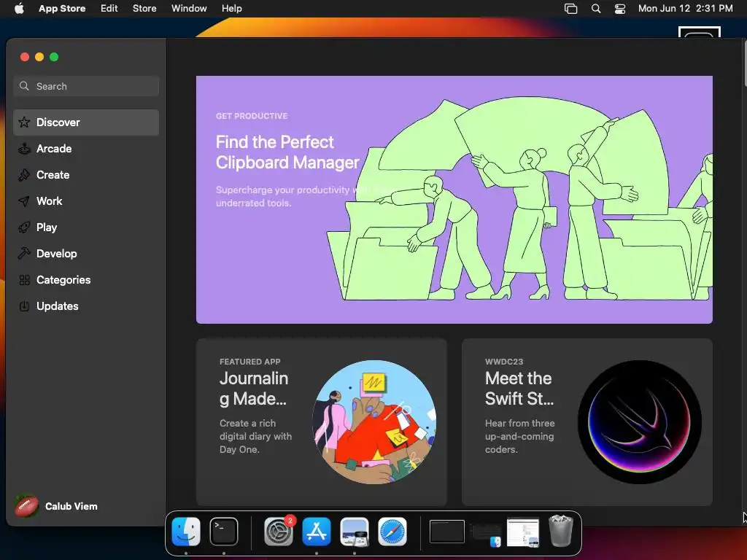The image size is (747, 560).
Task: Click App Store icon in Dock
Action: [317, 532]
